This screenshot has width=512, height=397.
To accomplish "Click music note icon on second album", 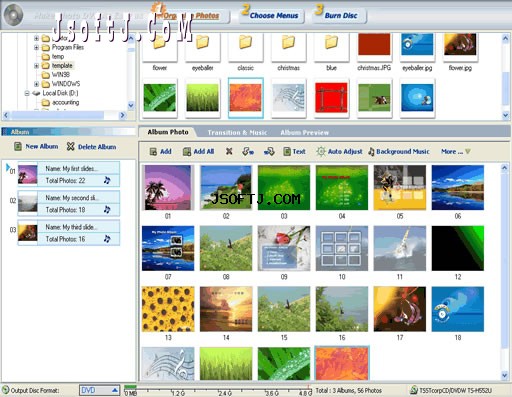I will 107,210.
